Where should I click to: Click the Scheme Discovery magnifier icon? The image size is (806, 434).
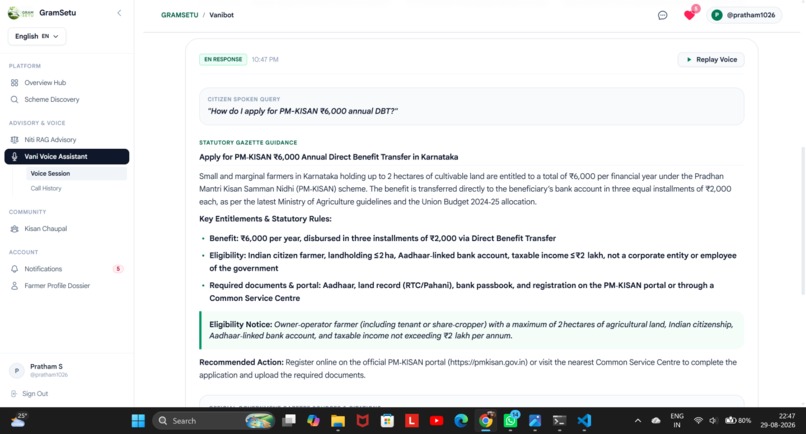click(14, 99)
